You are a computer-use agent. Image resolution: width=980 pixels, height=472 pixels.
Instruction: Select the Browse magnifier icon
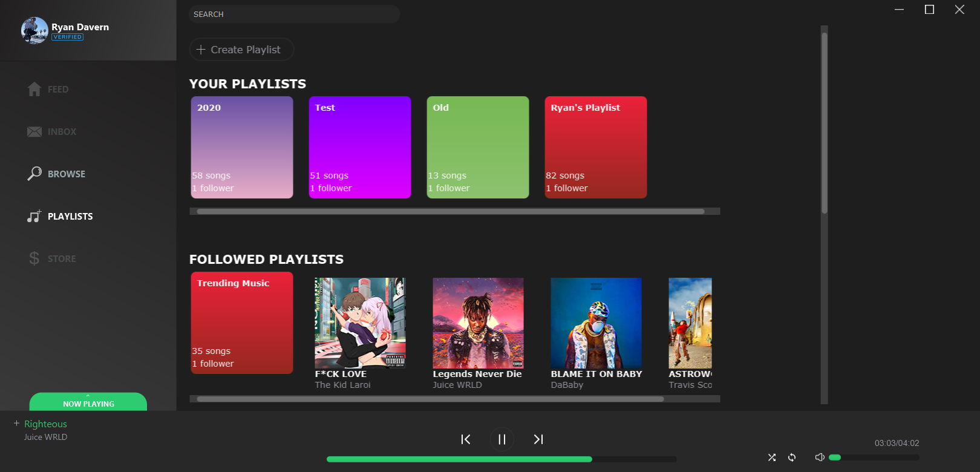(x=34, y=174)
